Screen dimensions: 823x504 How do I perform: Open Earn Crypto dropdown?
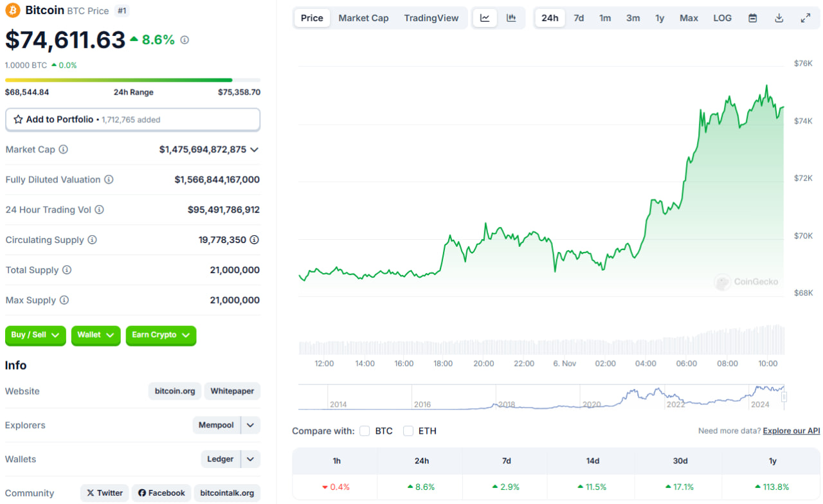(161, 335)
